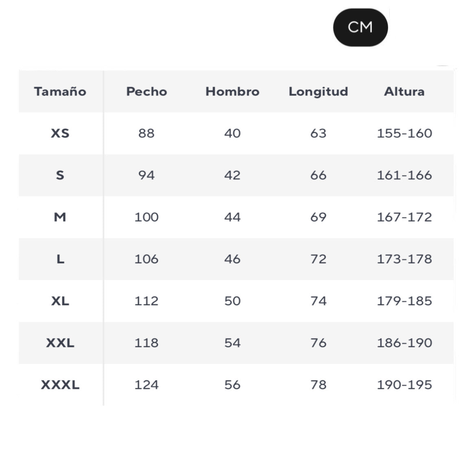
Task: Select the L size row label
Action: 60,259
